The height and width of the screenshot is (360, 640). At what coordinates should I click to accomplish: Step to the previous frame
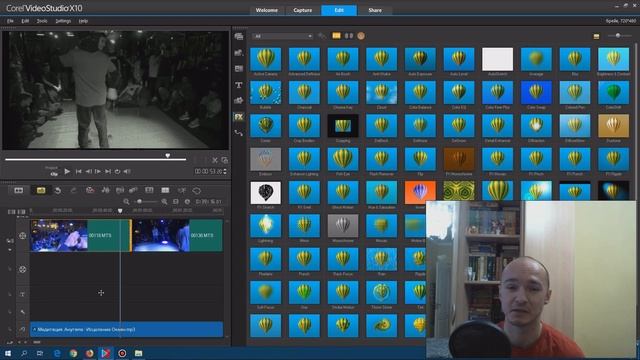[x=88, y=171]
